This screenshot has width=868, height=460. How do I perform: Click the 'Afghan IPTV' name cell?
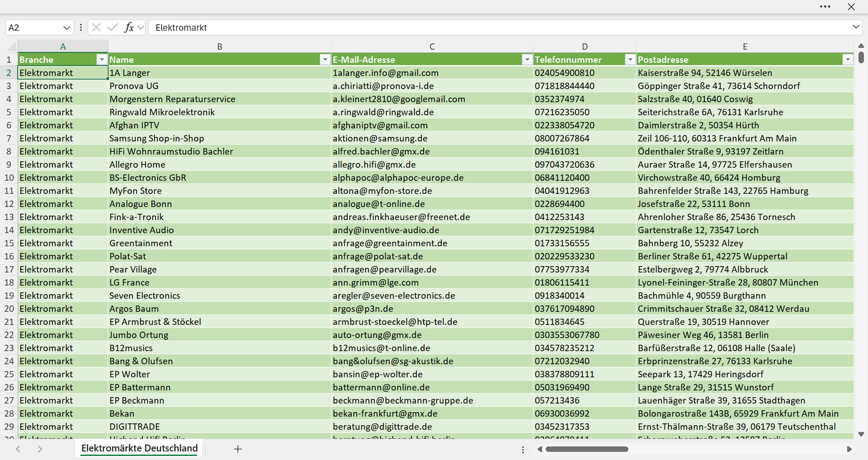click(219, 126)
